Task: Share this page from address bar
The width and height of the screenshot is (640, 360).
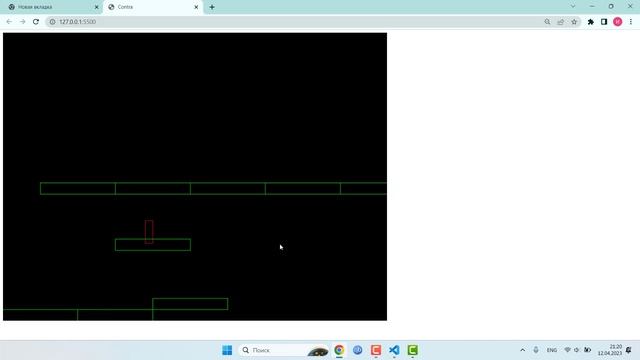Action: point(561,22)
